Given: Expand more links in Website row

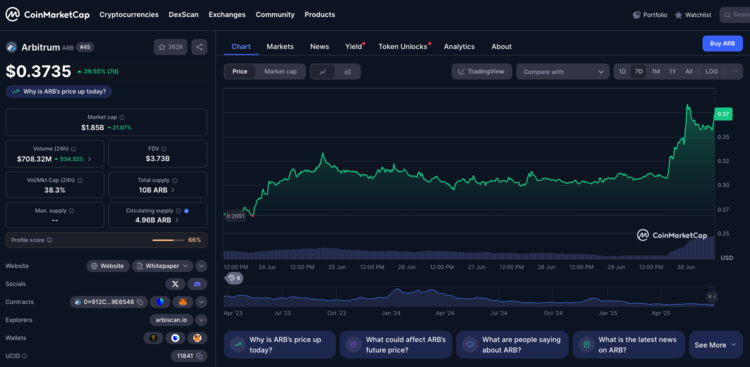Looking at the screenshot, I should (201, 266).
